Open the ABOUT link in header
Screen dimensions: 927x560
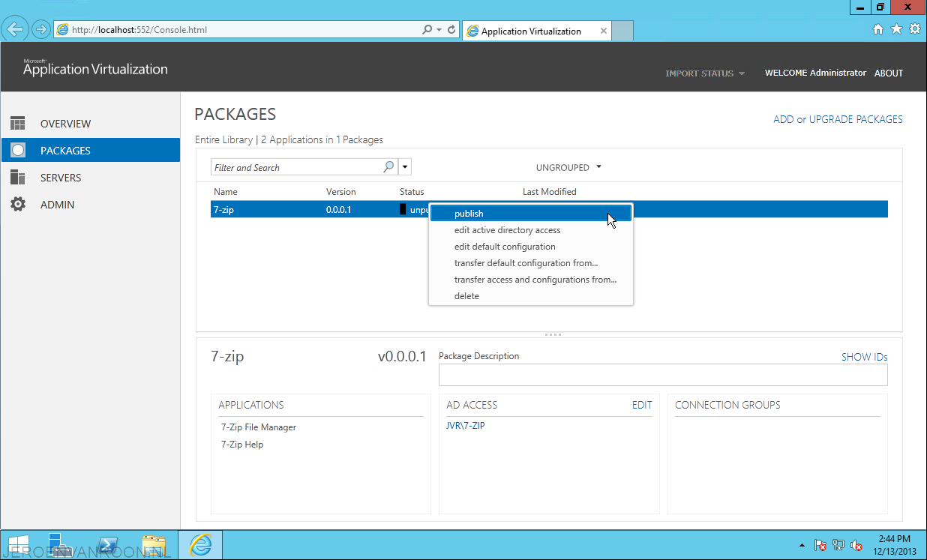pos(889,73)
